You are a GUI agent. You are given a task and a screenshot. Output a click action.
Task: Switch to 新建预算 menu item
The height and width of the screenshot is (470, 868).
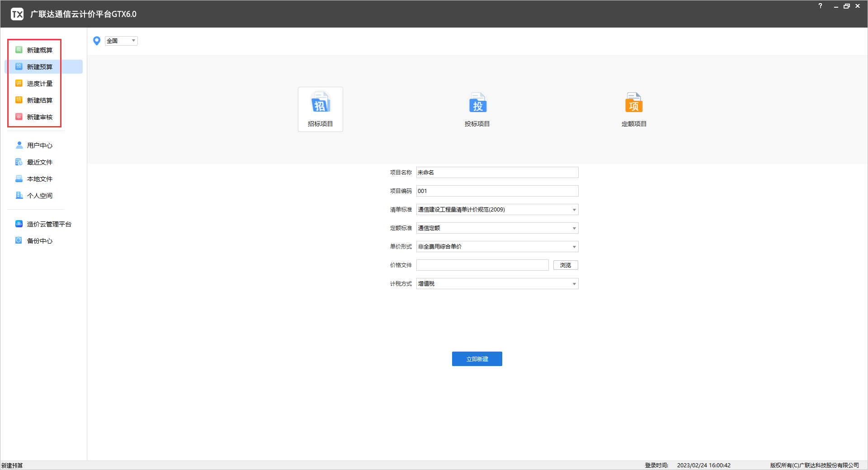(39, 67)
